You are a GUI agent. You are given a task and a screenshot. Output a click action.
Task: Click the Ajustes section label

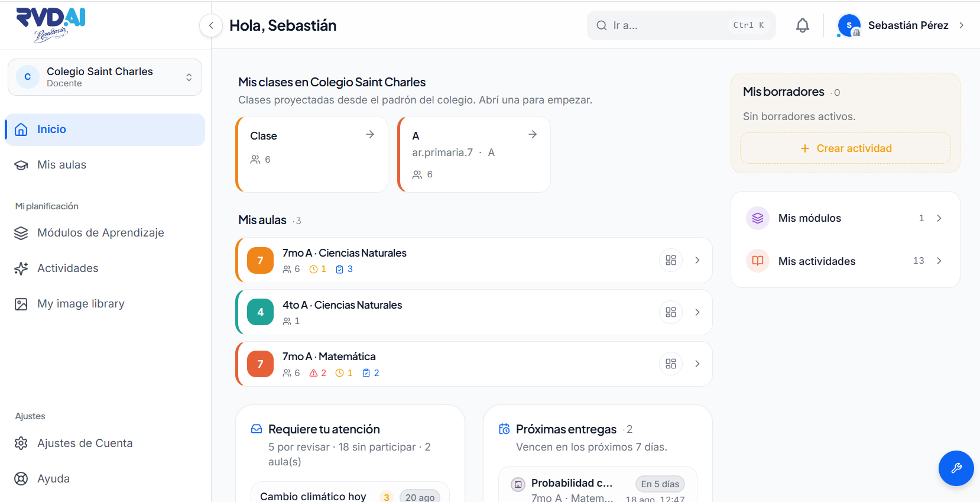30,416
